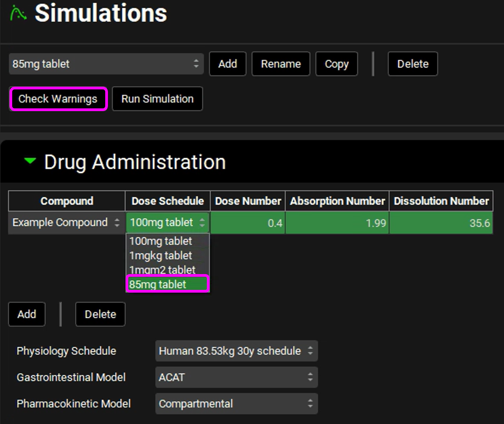Run Simulation button click
The image size is (504, 424).
pos(157,99)
